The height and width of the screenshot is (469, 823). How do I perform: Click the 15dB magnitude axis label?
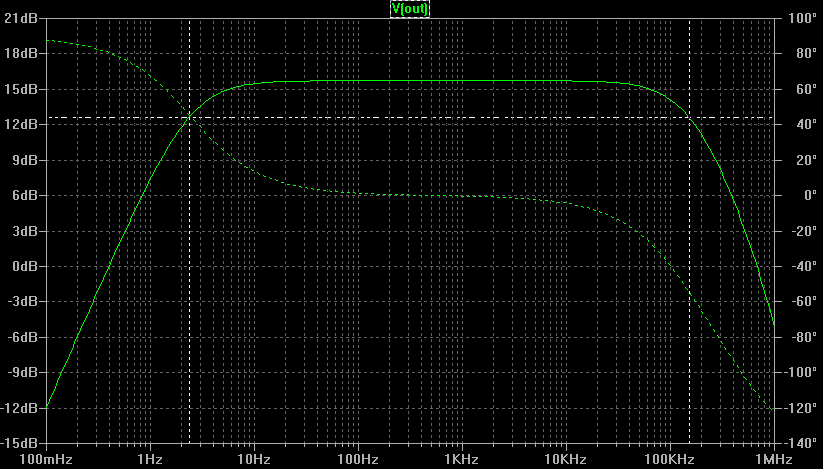(x=21, y=89)
